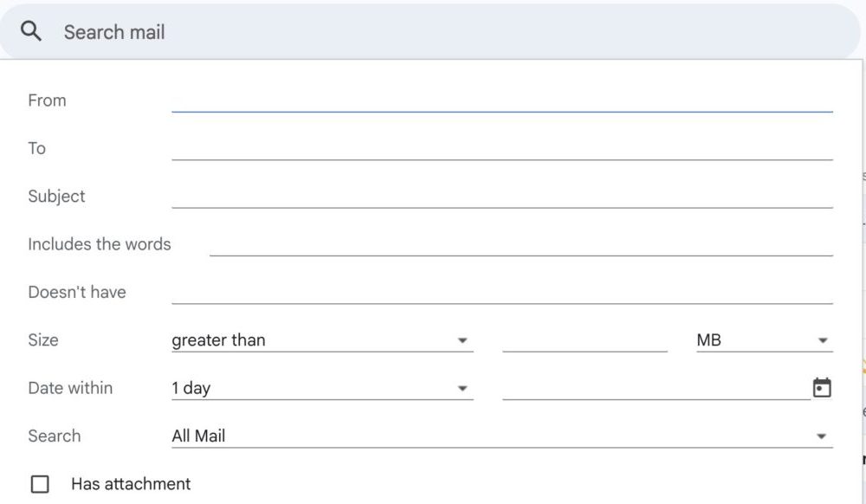Expand the size comparison dropdown
Image resolution: width=866 pixels, height=504 pixels.
[462, 340]
